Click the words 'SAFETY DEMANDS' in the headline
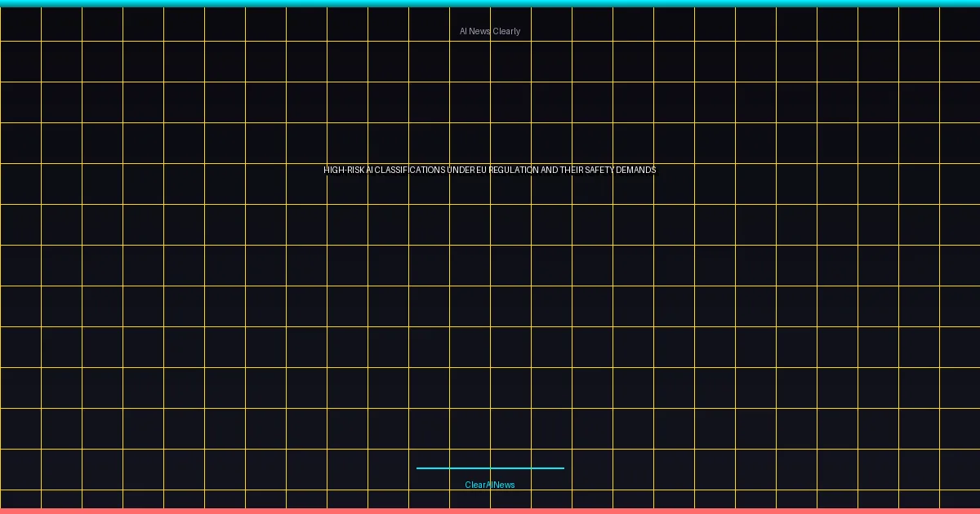980x514 pixels. 621,171
